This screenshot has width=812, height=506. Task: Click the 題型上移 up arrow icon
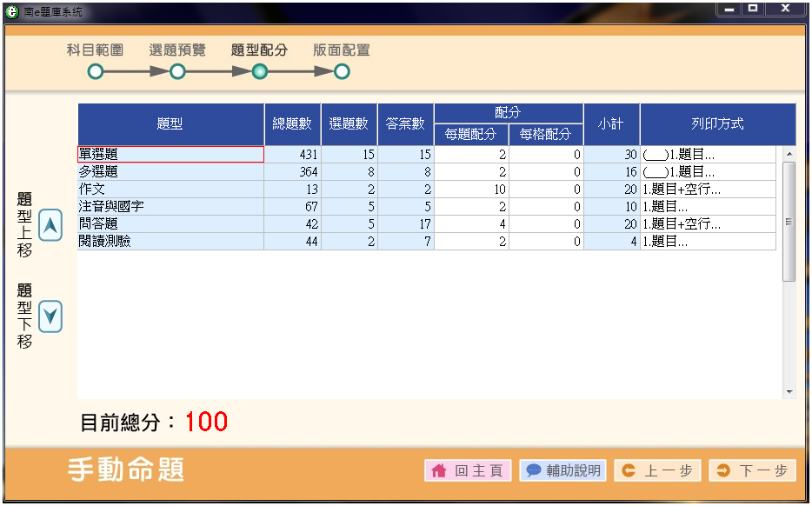click(x=50, y=225)
